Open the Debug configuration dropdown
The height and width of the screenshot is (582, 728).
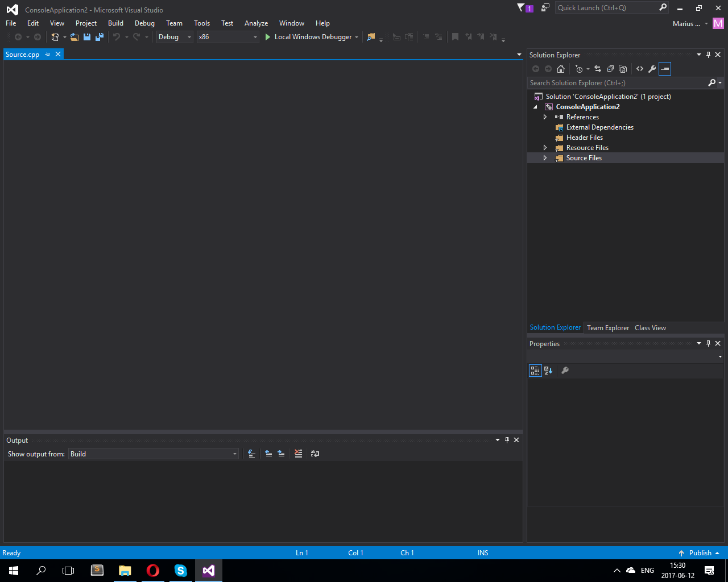tap(175, 37)
